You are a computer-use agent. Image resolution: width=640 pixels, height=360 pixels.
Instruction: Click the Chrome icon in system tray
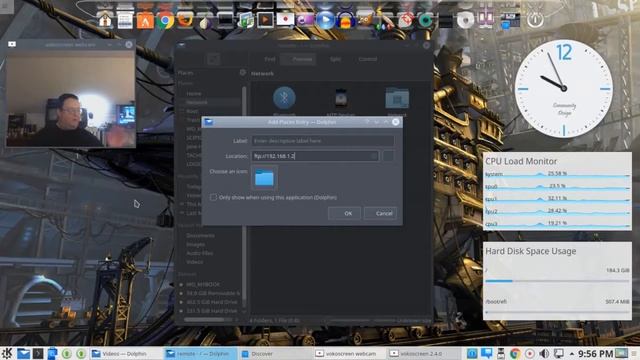point(515,353)
